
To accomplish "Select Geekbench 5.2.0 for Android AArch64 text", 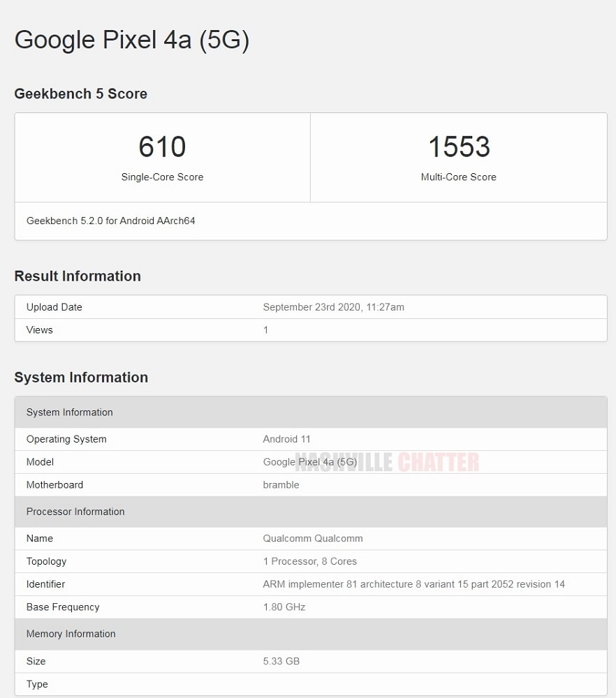I will click(110, 221).
